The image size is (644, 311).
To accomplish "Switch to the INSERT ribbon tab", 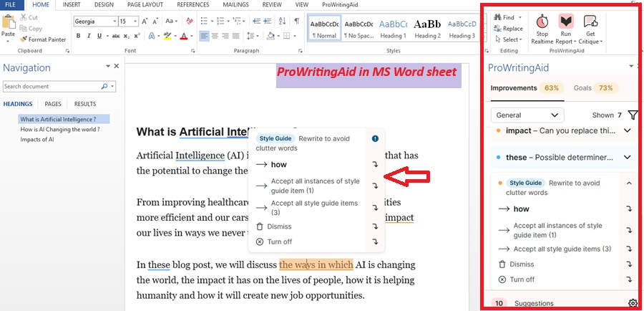I will pos(72,5).
